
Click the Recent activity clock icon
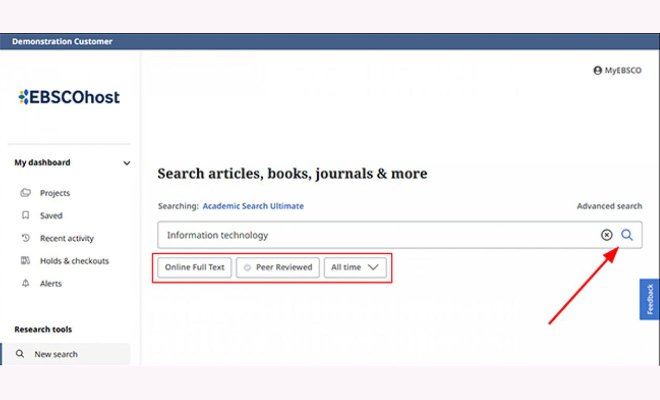click(26, 238)
